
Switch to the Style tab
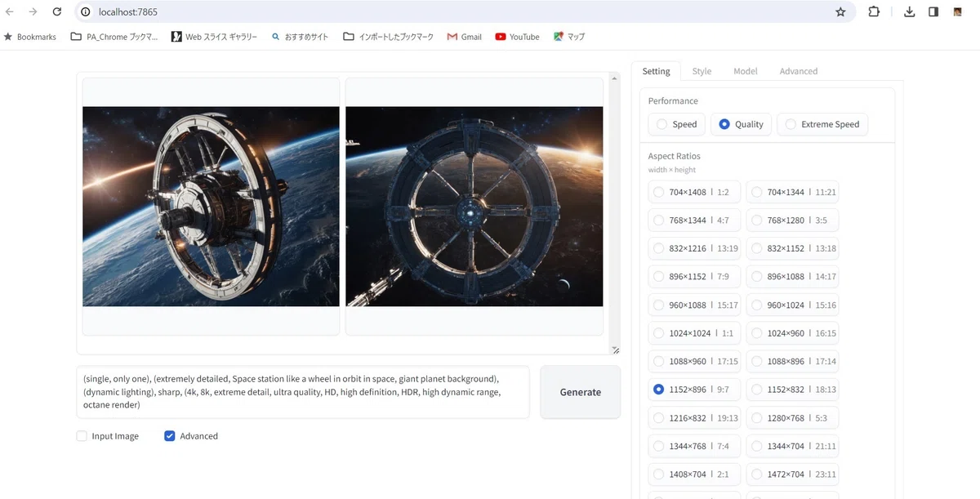[x=702, y=71]
